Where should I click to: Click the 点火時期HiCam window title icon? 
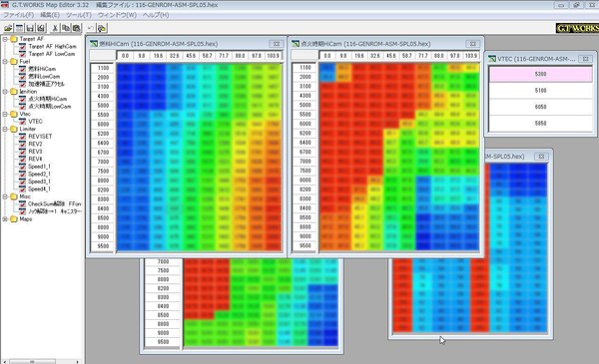pos(296,44)
